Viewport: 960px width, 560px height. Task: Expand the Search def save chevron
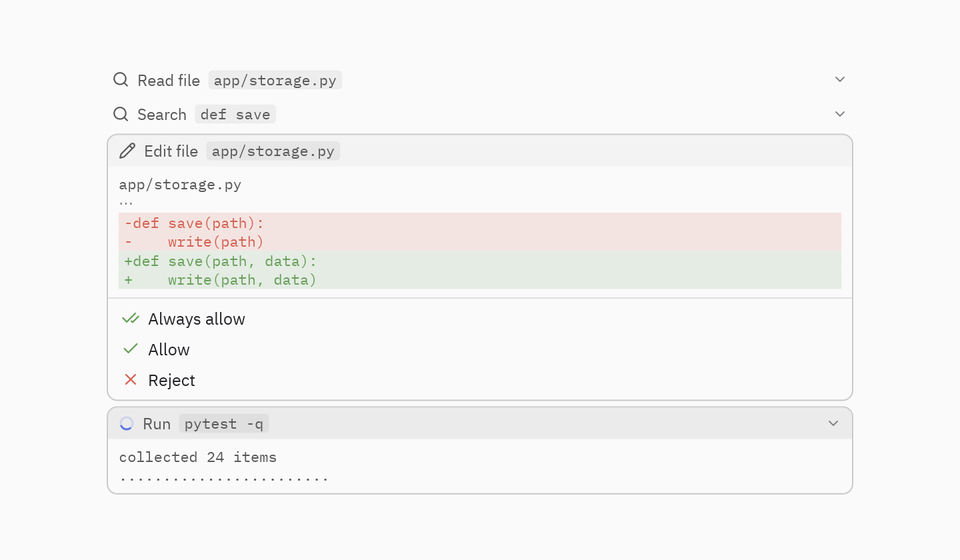(x=840, y=114)
